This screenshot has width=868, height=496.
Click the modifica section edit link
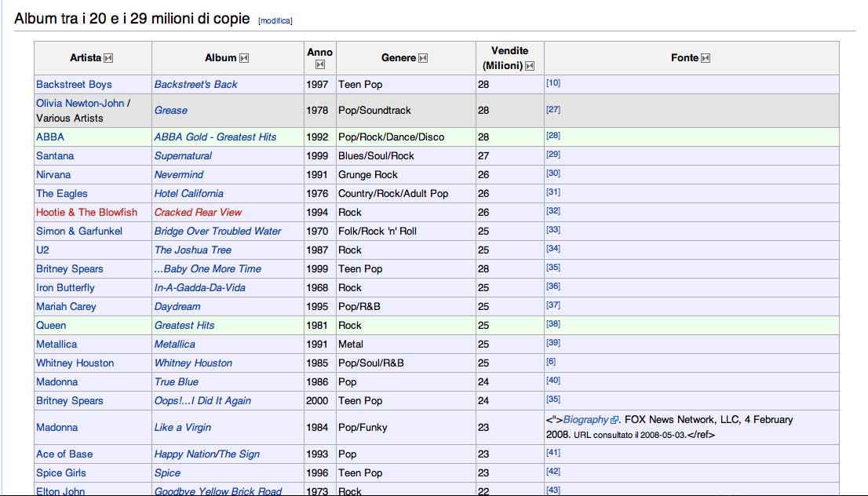(x=275, y=21)
